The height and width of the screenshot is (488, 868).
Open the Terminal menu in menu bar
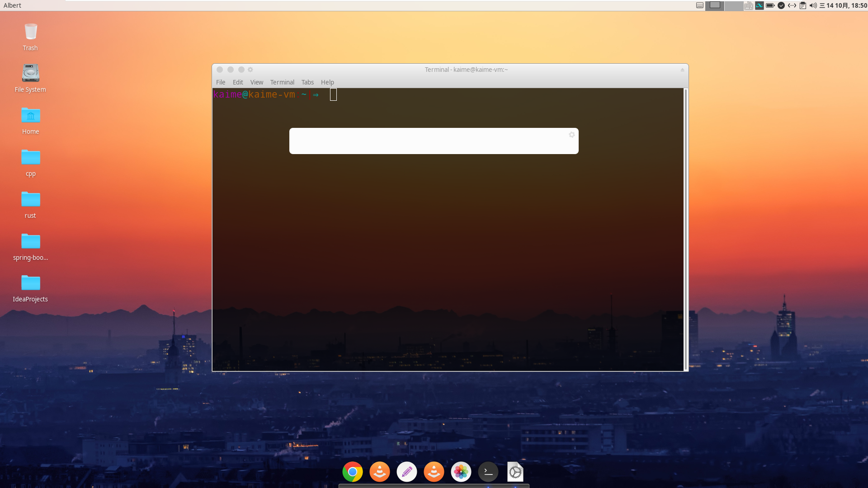pyautogui.click(x=282, y=82)
